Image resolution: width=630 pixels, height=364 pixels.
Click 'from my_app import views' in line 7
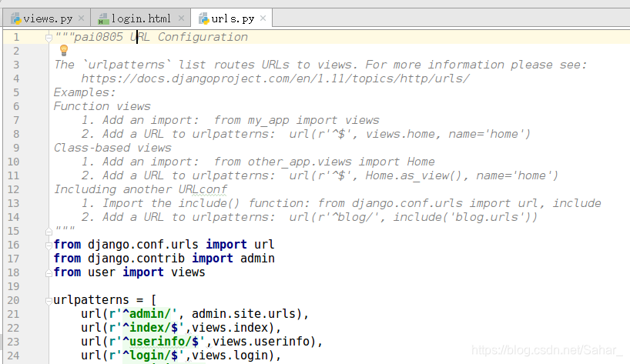297,120
